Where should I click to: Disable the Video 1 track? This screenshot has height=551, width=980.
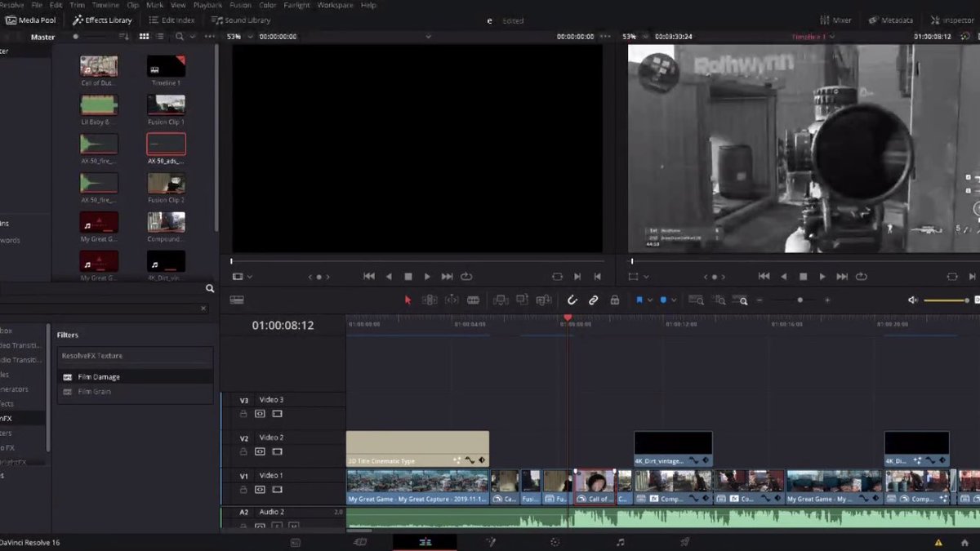click(277, 490)
